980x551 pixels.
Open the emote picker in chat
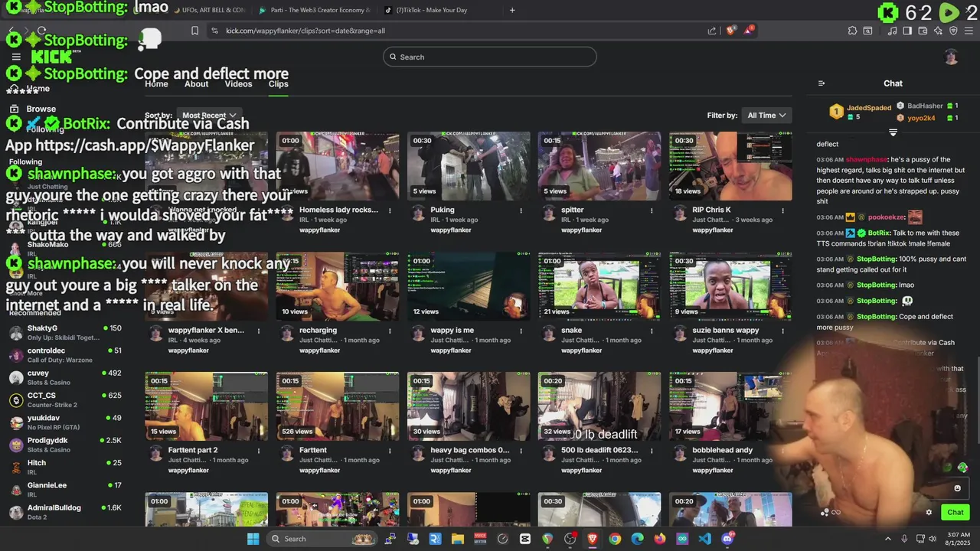pos(957,488)
